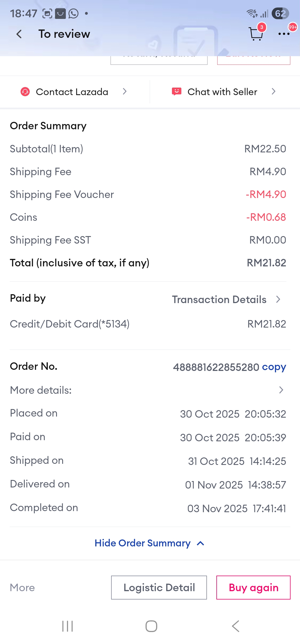The height and width of the screenshot is (644, 300).
Task: Open Contact Lazada support
Action: pos(72,92)
